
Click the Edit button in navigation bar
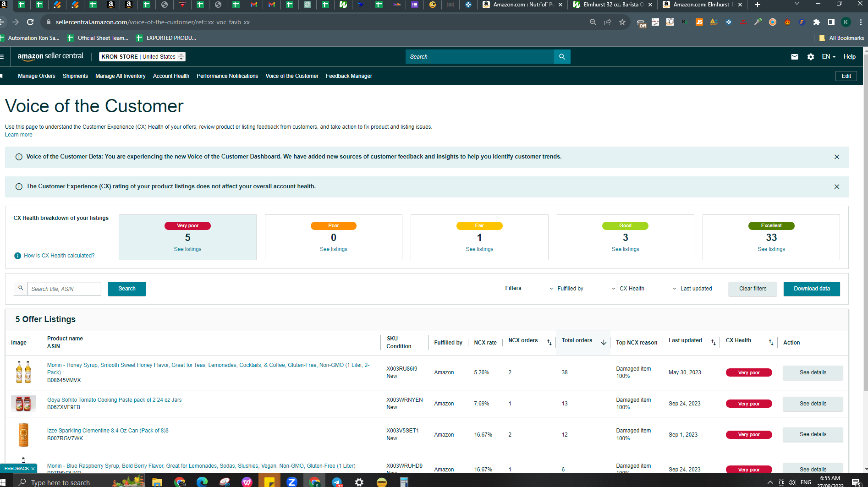coord(846,76)
